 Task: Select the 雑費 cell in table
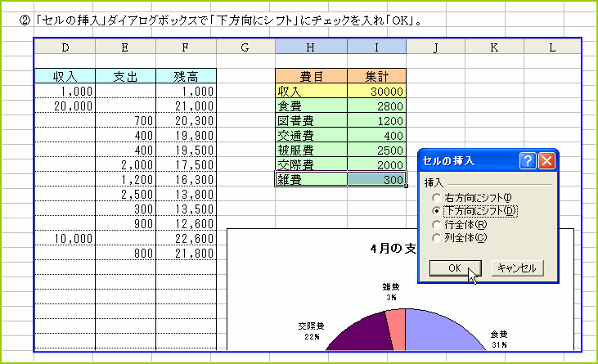(x=311, y=179)
